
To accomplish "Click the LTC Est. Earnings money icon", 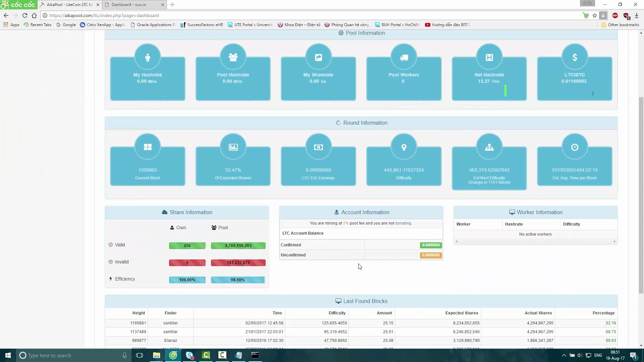I will 318,147.
